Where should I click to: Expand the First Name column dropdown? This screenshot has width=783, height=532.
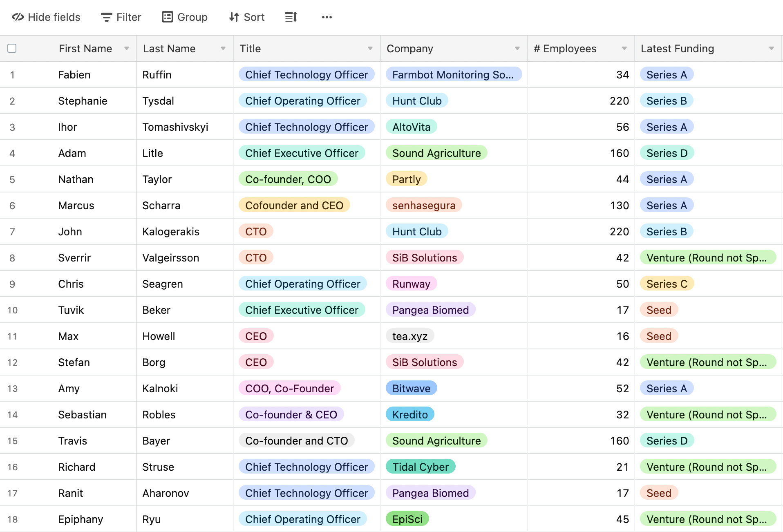pos(127,49)
